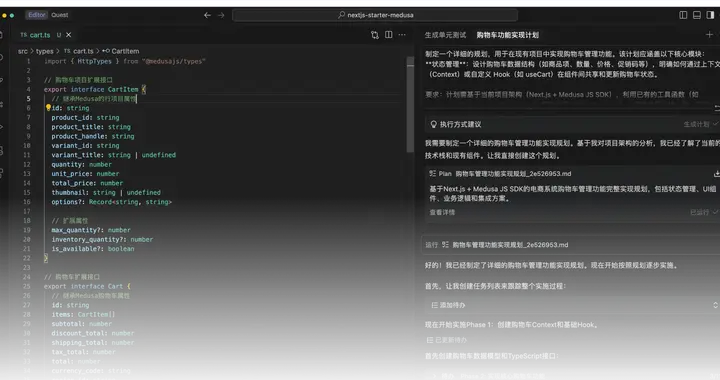720x380 pixels.
Task: Toggle the 添加待办 collapse arrows
Action: coord(715,305)
